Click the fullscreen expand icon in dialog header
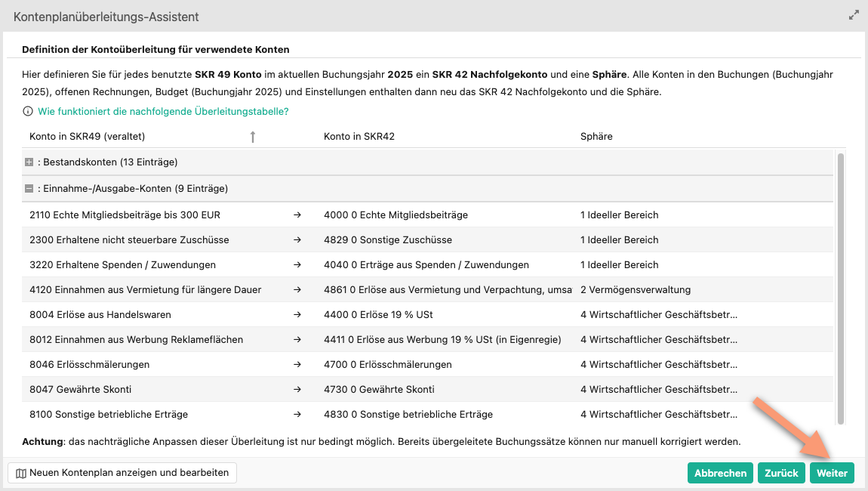Screen dimensions: 868x491 tap(854, 16)
